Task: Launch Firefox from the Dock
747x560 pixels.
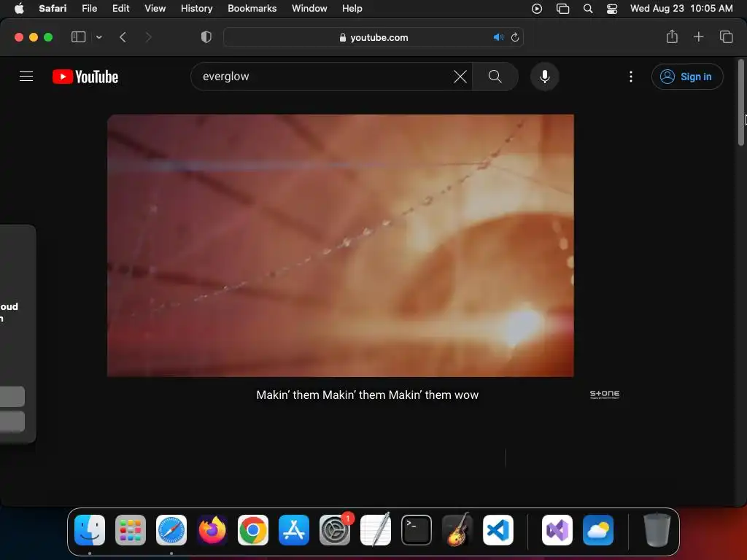Action: [212, 530]
